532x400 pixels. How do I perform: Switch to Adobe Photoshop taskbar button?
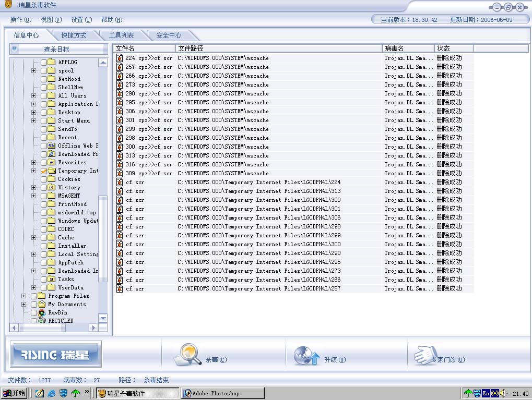(223, 393)
